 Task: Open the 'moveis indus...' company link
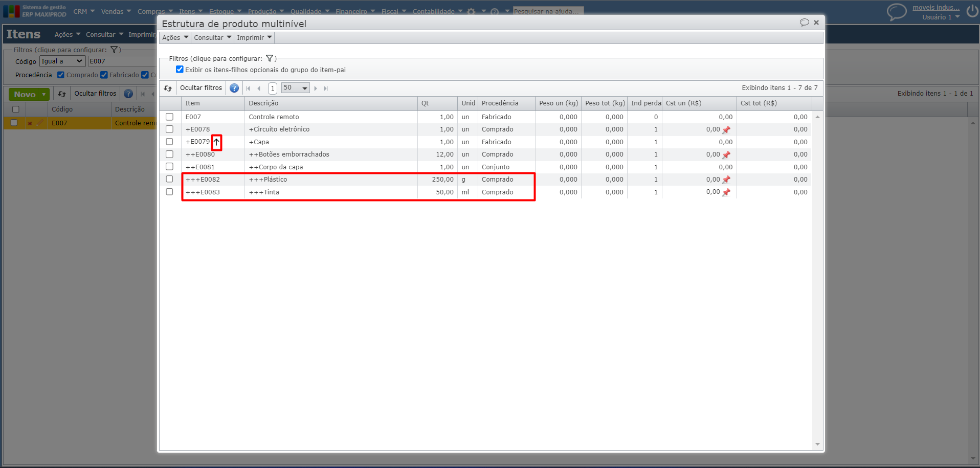(x=936, y=7)
